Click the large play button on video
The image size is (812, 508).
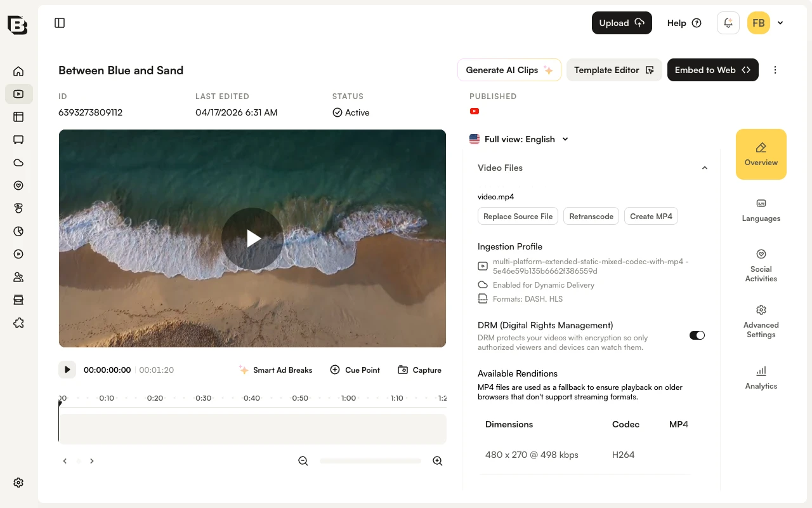tap(252, 239)
